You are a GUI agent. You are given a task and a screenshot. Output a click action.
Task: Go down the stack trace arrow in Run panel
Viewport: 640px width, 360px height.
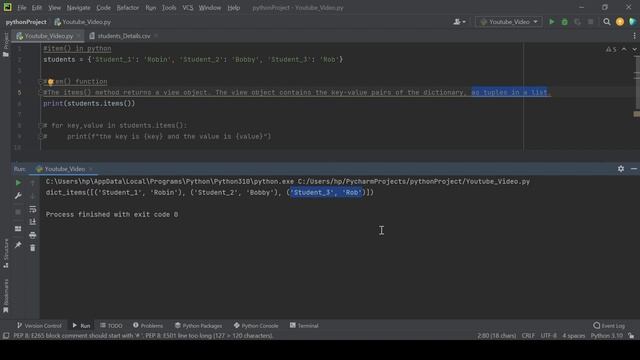[33, 196]
